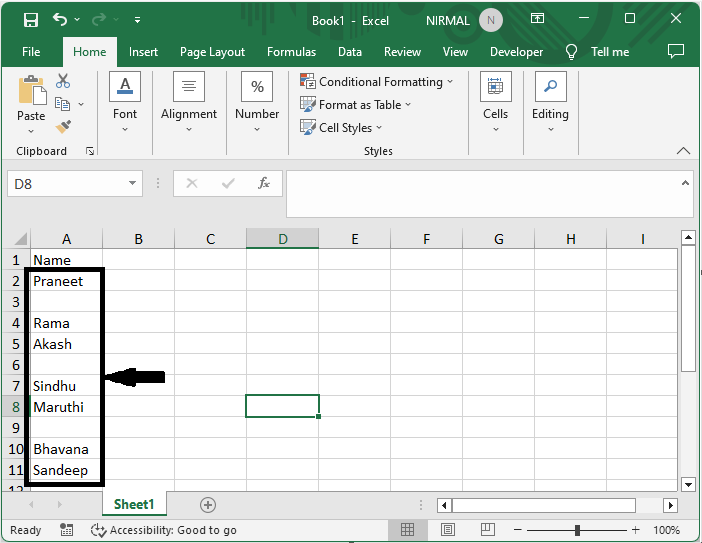702x543 pixels.
Task: Expand the Number group
Action: click(257, 103)
